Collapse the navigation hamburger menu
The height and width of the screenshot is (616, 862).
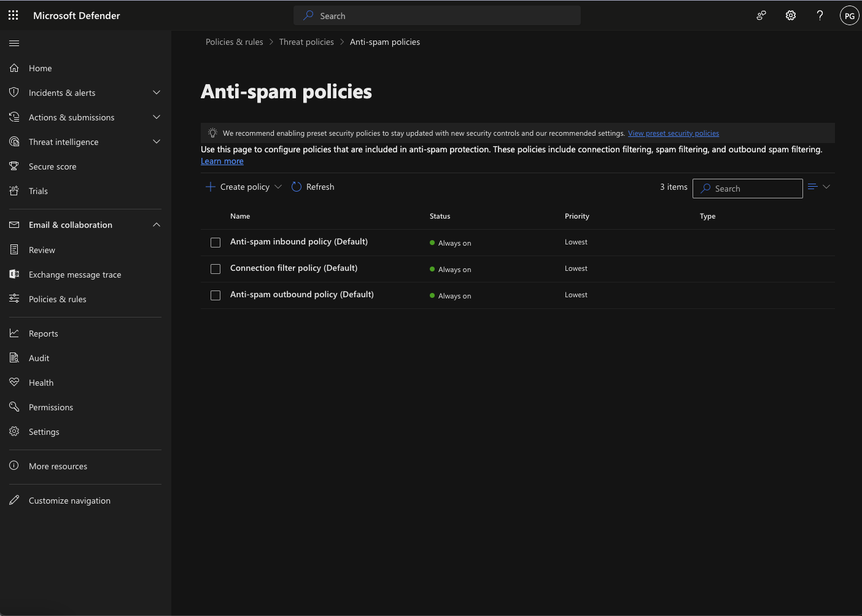pos(14,43)
